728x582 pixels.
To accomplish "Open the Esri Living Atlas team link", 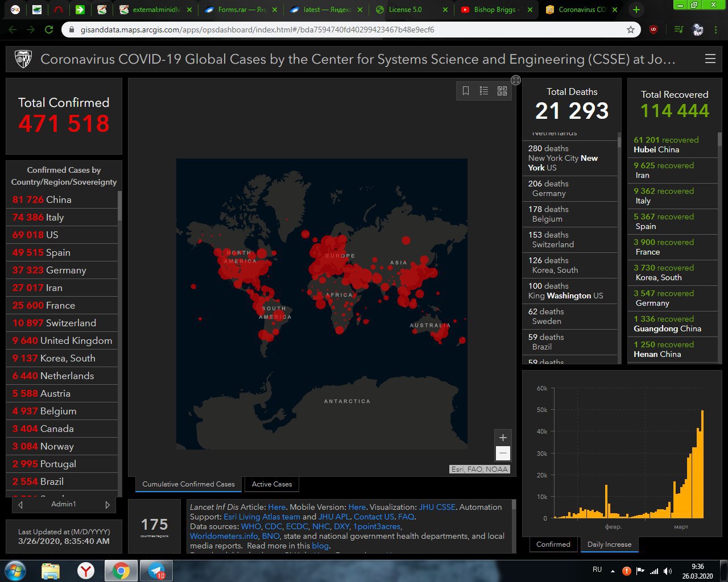I will (x=262, y=517).
